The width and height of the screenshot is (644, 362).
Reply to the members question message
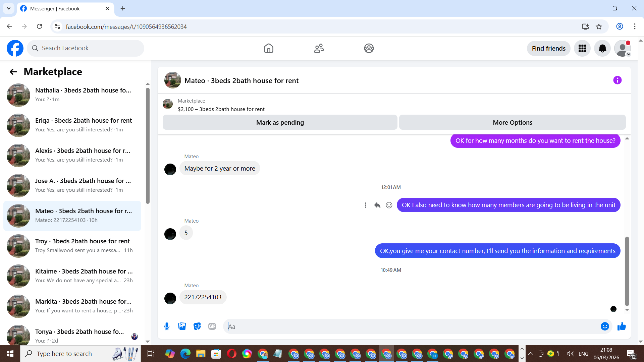(377, 205)
